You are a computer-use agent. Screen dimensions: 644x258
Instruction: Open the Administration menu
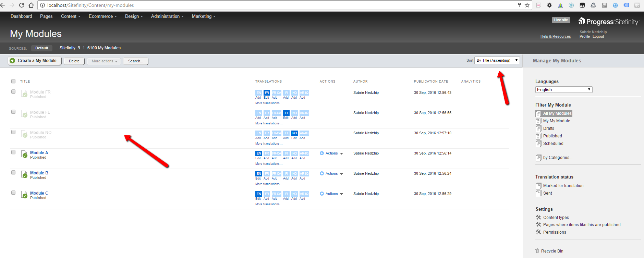167,16
